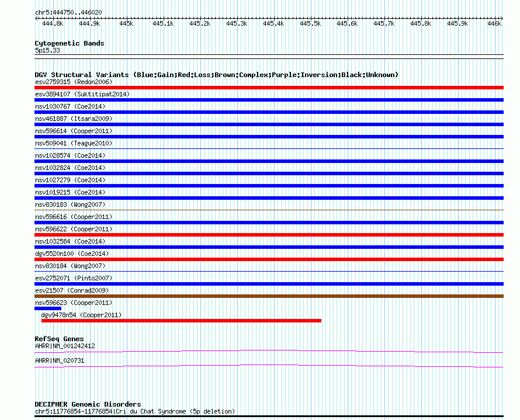This screenshot has height=420, width=520.
Task: Click the blue bar under nsv461887 (Itsara2009)
Action: [x=269, y=124]
